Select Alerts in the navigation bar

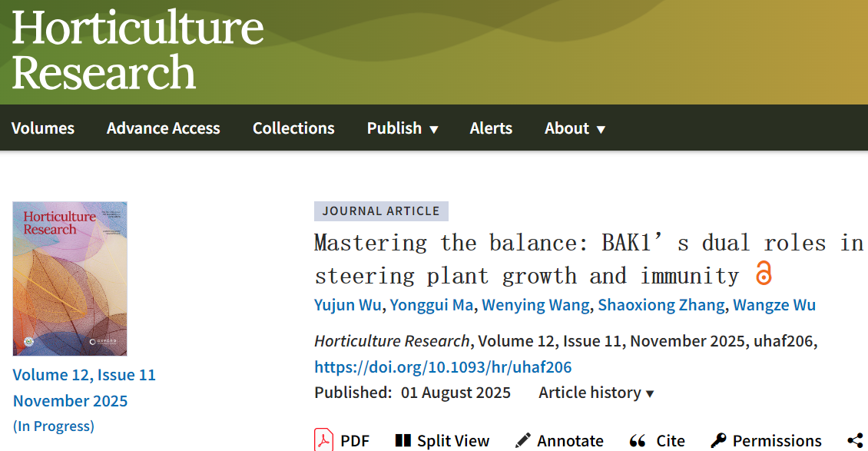491,128
